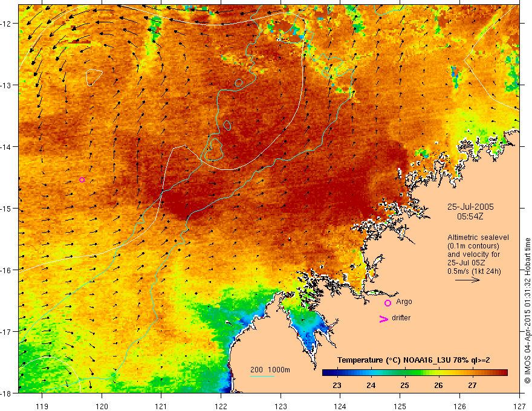Click the latitude axis label '-17'

point(6,332)
